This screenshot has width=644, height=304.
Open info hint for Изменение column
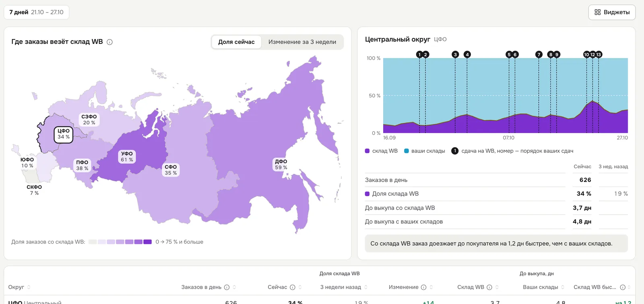[423, 287]
